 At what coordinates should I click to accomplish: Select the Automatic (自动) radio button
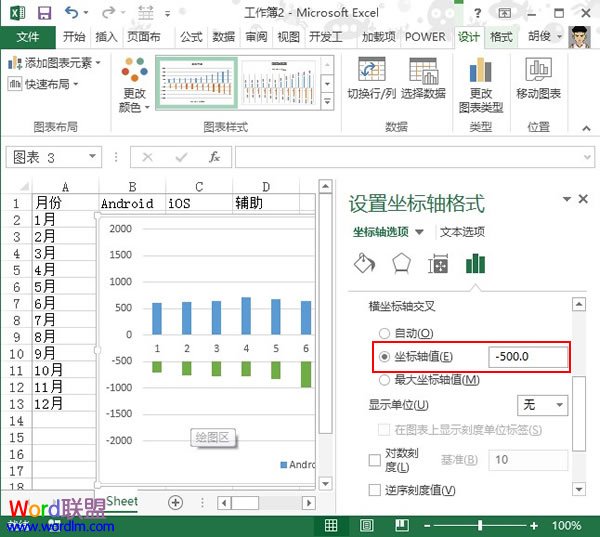pyautogui.click(x=384, y=333)
